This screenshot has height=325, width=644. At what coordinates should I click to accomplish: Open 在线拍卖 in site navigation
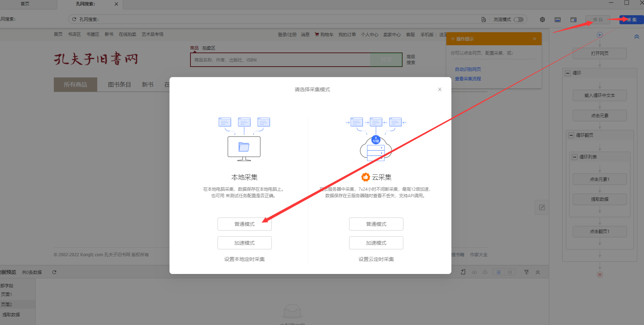(127, 34)
